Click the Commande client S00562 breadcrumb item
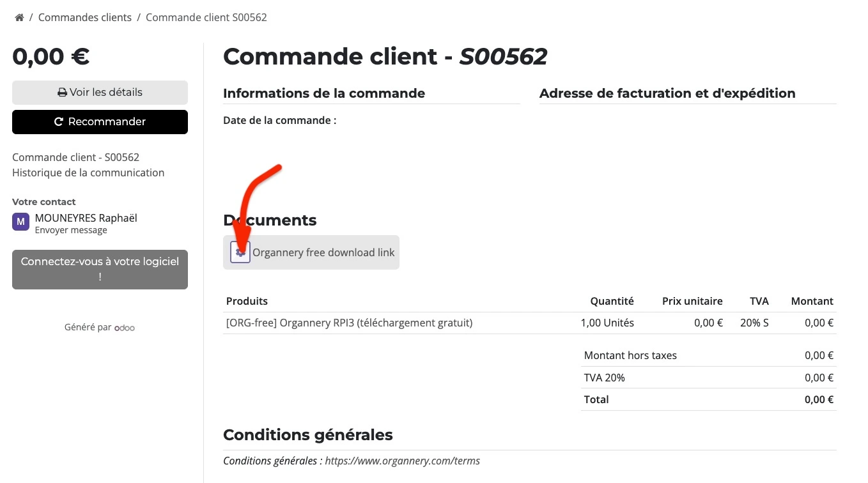Screen dimensions: 868x483 coord(206,18)
